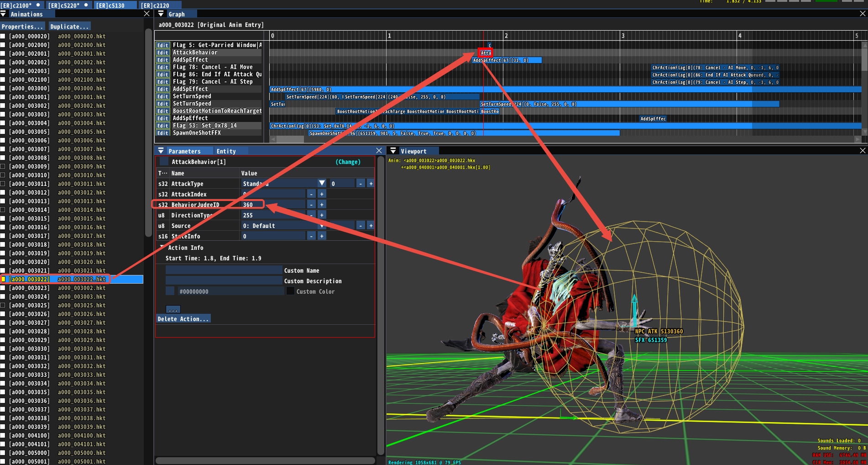Click Edit for Flag 86: End If AI Attack
Viewport: 868px width, 465px height.
coord(162,74)
